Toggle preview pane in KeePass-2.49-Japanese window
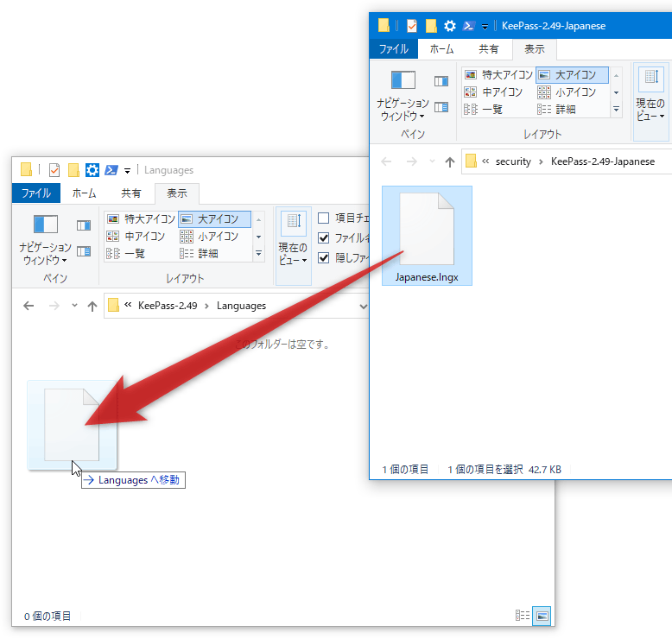This screenshot has height=639, width=672. 441,81
